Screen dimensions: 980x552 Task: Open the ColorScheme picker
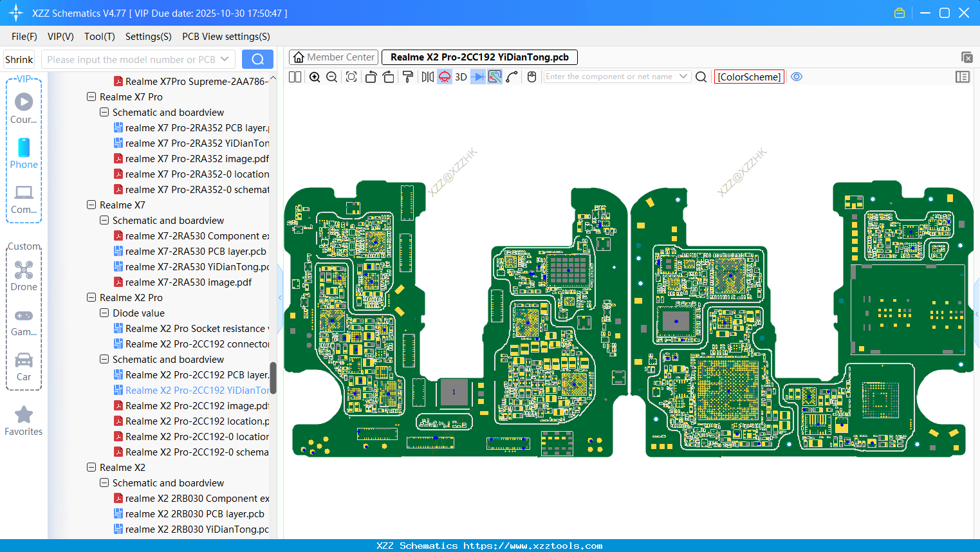749,77
